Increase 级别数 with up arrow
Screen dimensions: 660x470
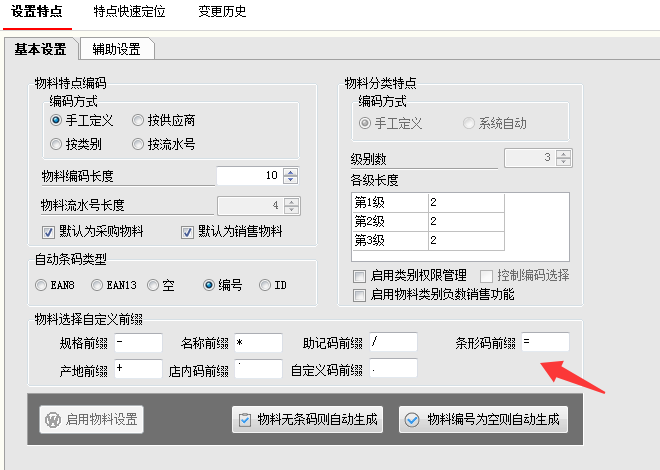coord(563,154)
